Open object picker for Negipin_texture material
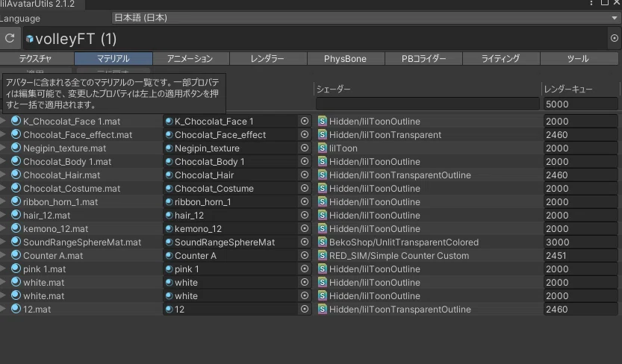This screenshot has height=364, width=622. click(x=304, y=148)
